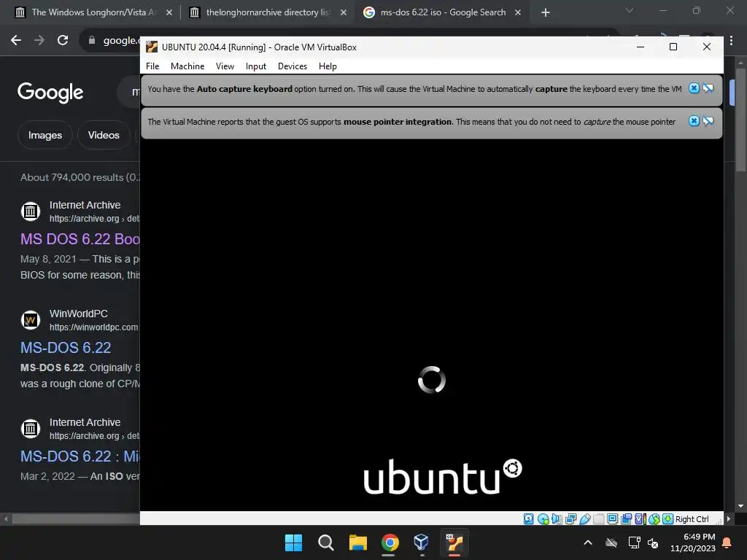Open the notification bell in tray
Image resolution: width=747 pixels, height=560 pixels.
pyautogui.click(x=727, y=542)
